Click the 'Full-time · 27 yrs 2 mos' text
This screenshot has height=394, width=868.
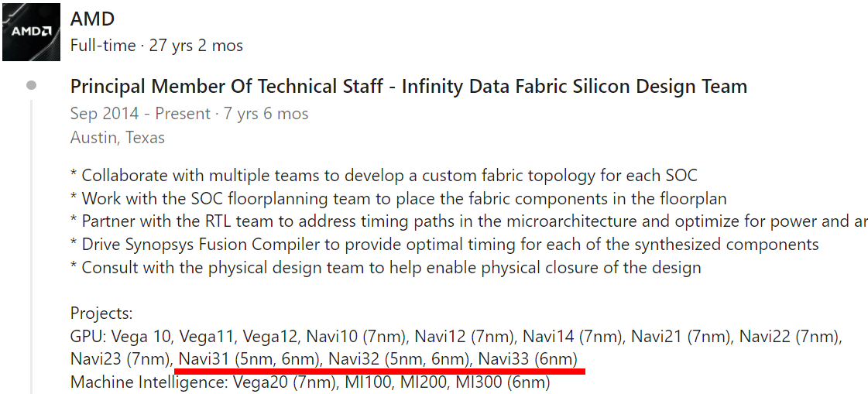pyautogui.click(x=156, y=46)
